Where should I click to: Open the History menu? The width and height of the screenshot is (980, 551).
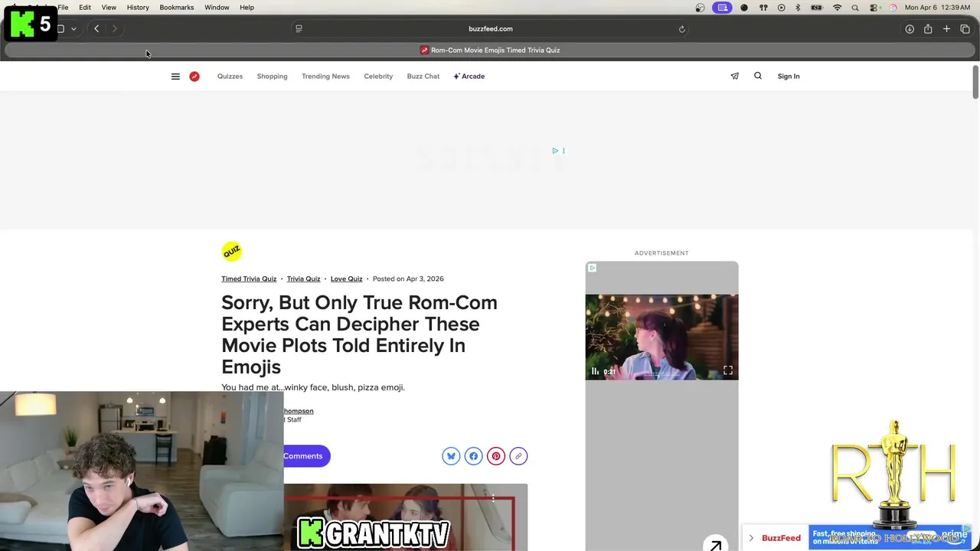tap(138, 8)
